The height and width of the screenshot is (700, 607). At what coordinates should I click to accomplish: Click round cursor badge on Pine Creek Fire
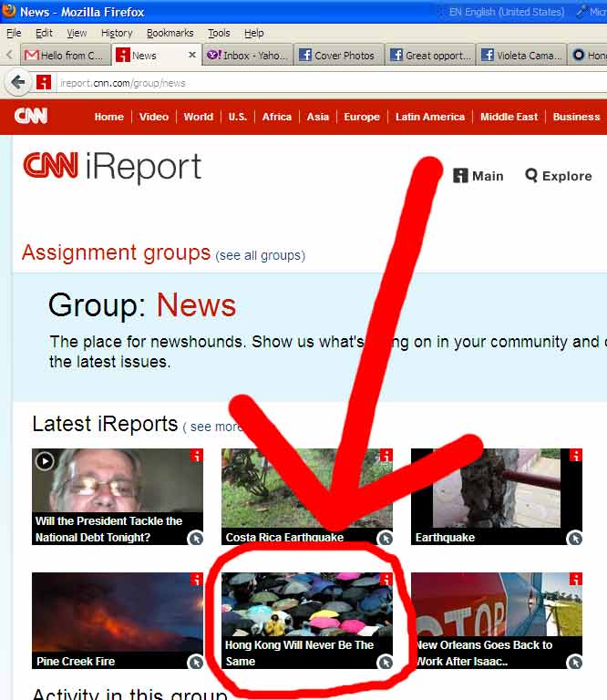pos(195,662)
